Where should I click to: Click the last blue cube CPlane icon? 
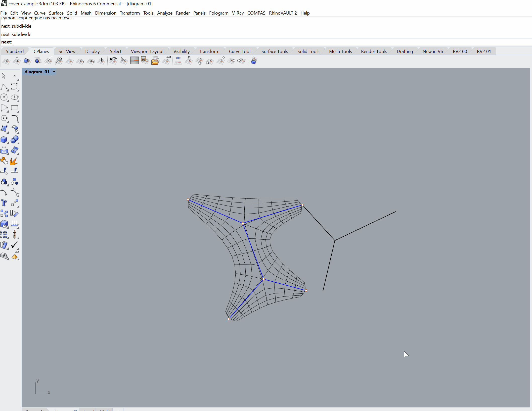point(254,61)
